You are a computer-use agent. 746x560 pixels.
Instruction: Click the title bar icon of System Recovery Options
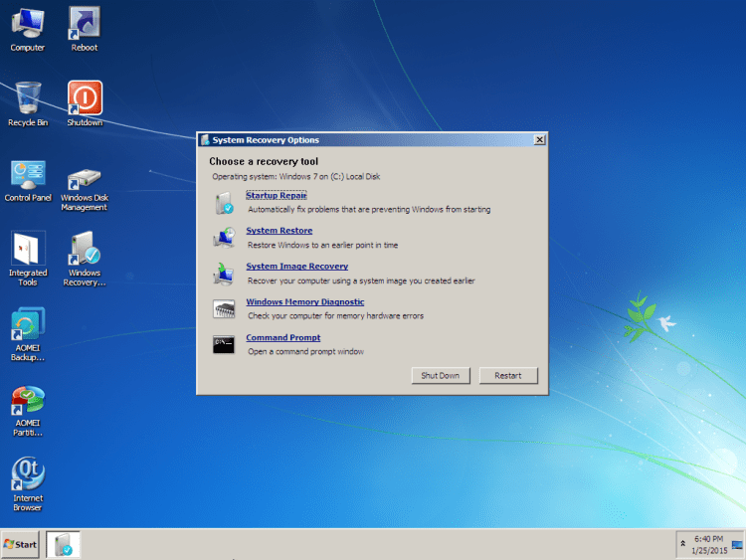click(x=205, y=140)
